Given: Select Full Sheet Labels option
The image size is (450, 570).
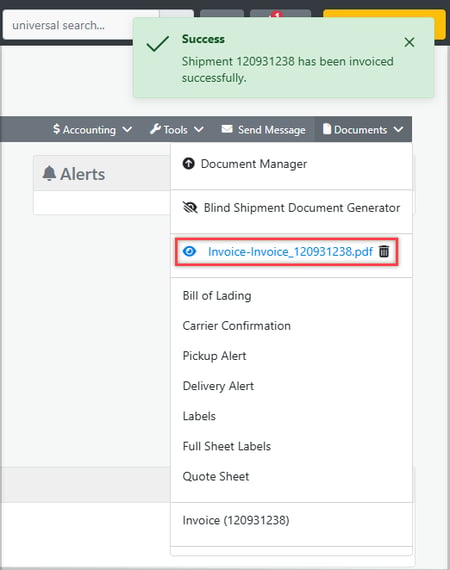Looking at the screenshot, I should point(227,446).
